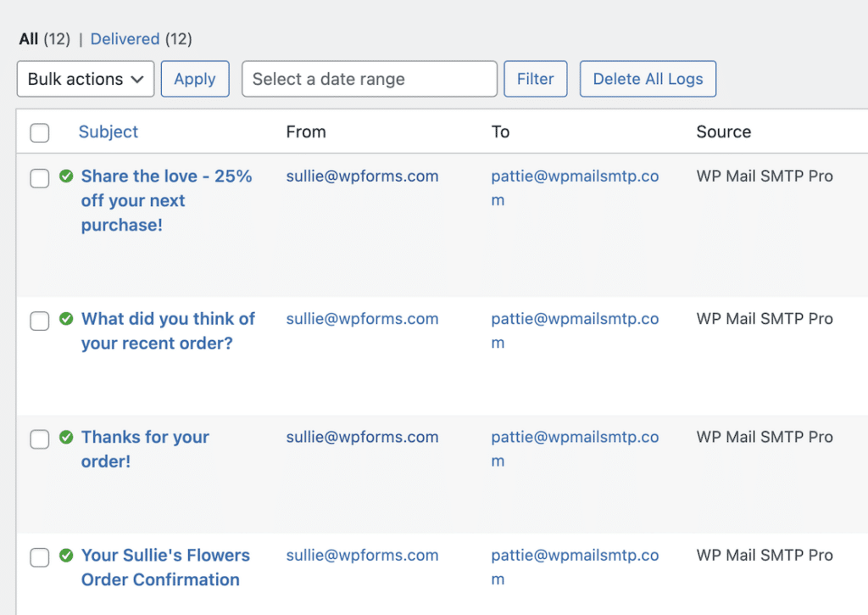The image size is (868, 615).
Task: Click the green delivered icon beside "What did you think of your recent order?"
Action: [67, 319]
